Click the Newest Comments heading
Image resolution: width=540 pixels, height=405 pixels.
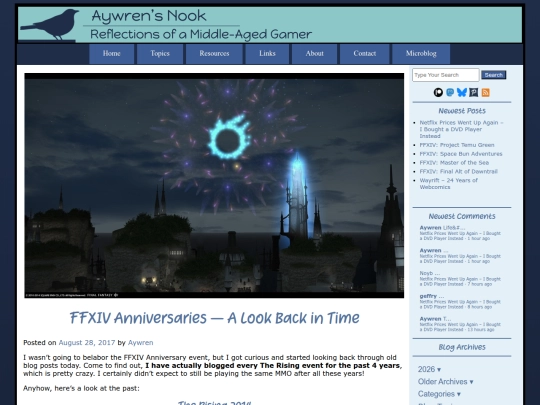[x=462, y=216]
